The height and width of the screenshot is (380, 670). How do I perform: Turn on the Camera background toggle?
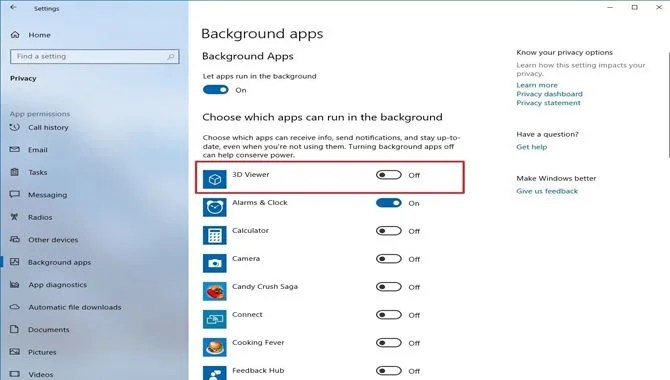click(389, 259)
